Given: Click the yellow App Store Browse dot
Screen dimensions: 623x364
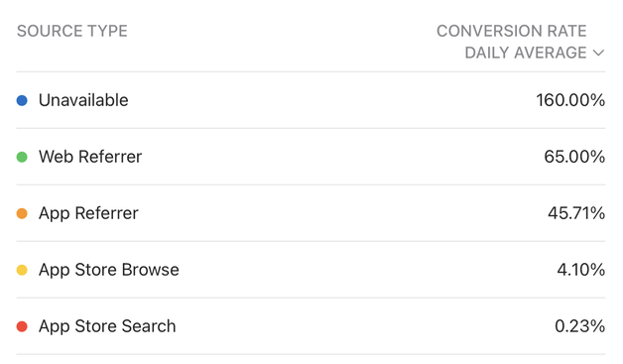Looking at the screenshot, I should pos(22,270).
